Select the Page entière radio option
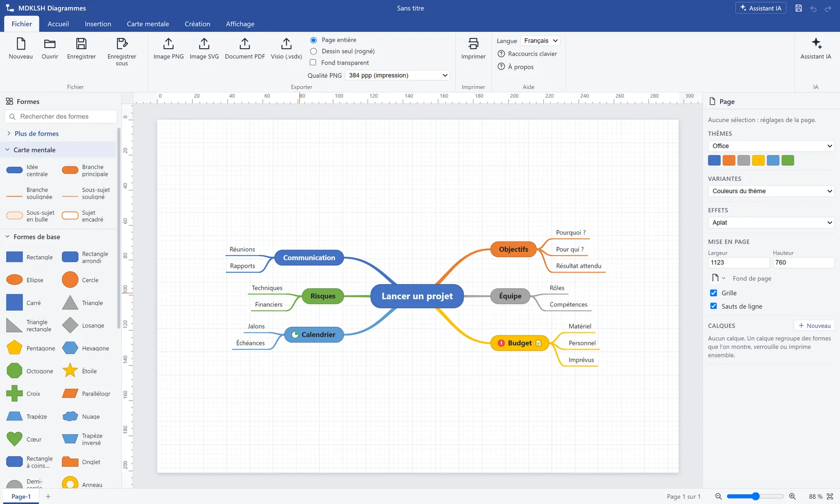840x504 pixels. [313, 40]
